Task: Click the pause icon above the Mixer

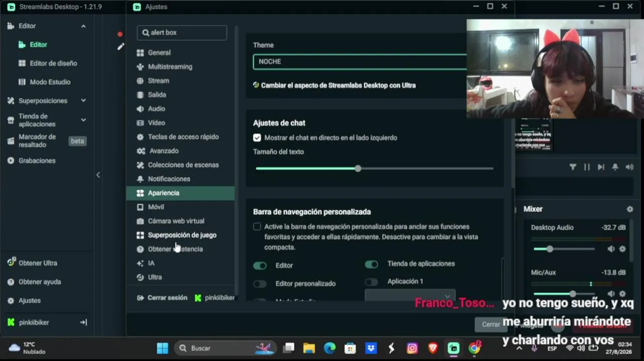Action: click(587, 167)
